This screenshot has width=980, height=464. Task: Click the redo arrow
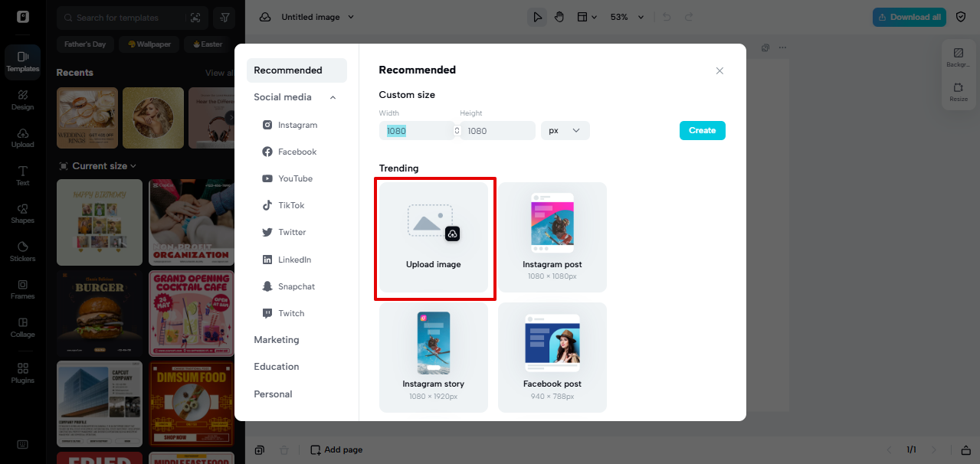(689, 17)
